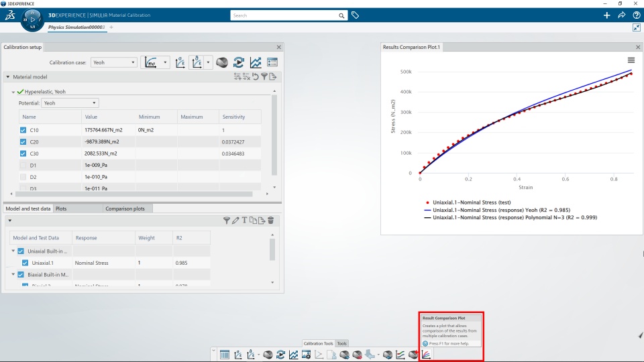Viewport: 644px width, 362px height.
Task: Click the image settings icon in bottom toolbar
Action: 307,355
